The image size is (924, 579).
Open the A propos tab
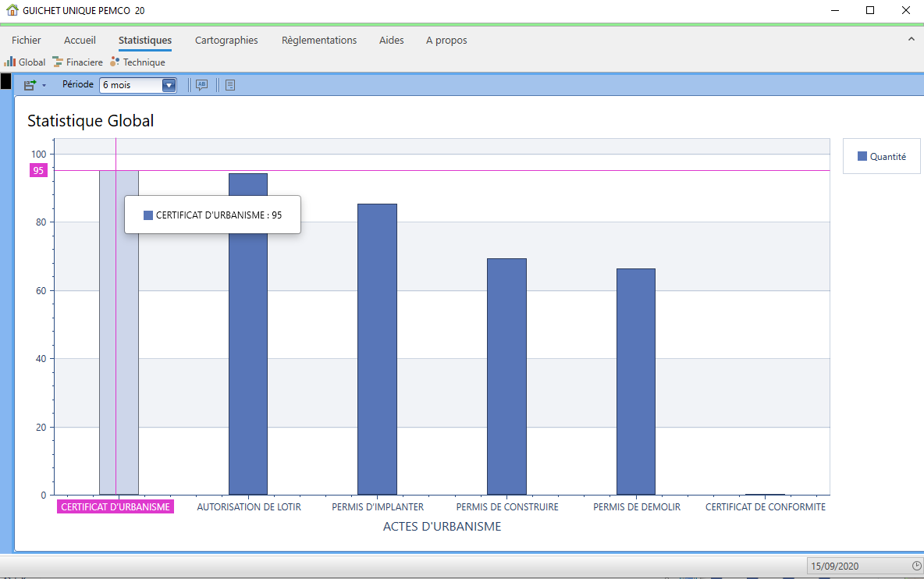[446, 40]
